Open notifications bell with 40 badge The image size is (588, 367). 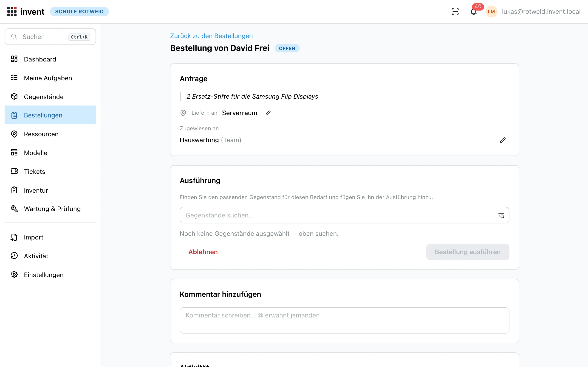(474, 11)
